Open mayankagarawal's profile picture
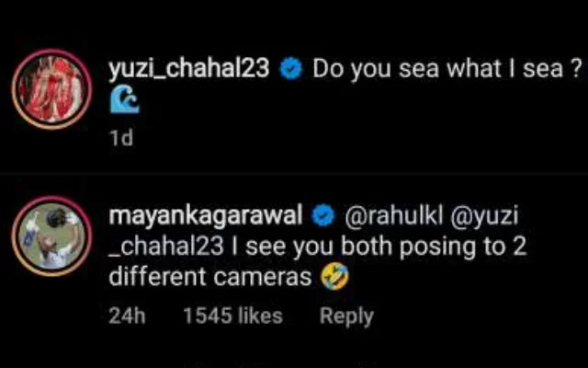Viewport: 588px width, 368px height. click(x=51, y=238)
